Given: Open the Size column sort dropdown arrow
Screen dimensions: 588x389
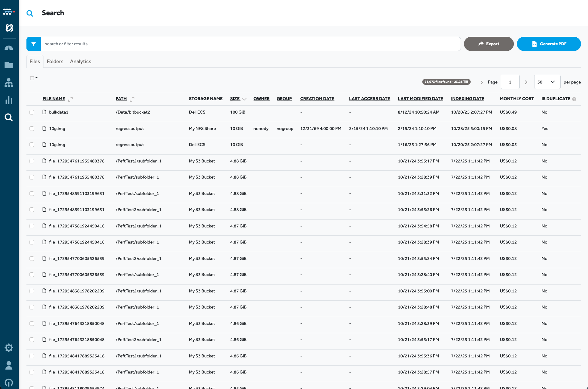Looking at the screenshot, I should coord(245,99).
